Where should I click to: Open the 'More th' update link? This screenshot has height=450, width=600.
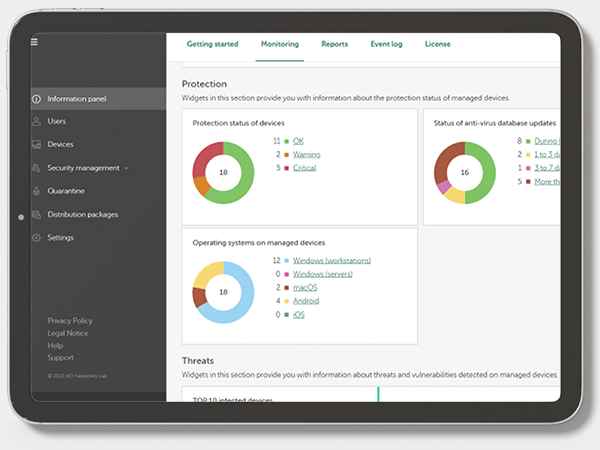point(547,182)
